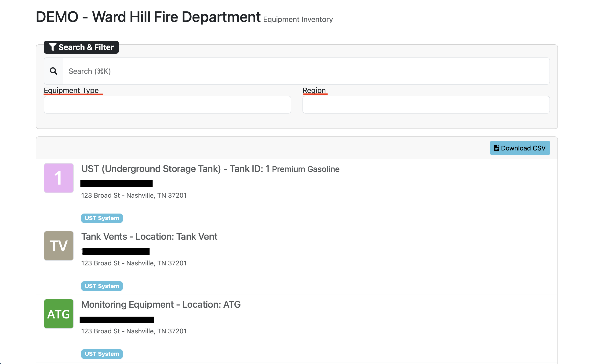The image size is (590, 364).
Task: Open Tank Vents Location Tank Vent title
Action: coord(149,237)
